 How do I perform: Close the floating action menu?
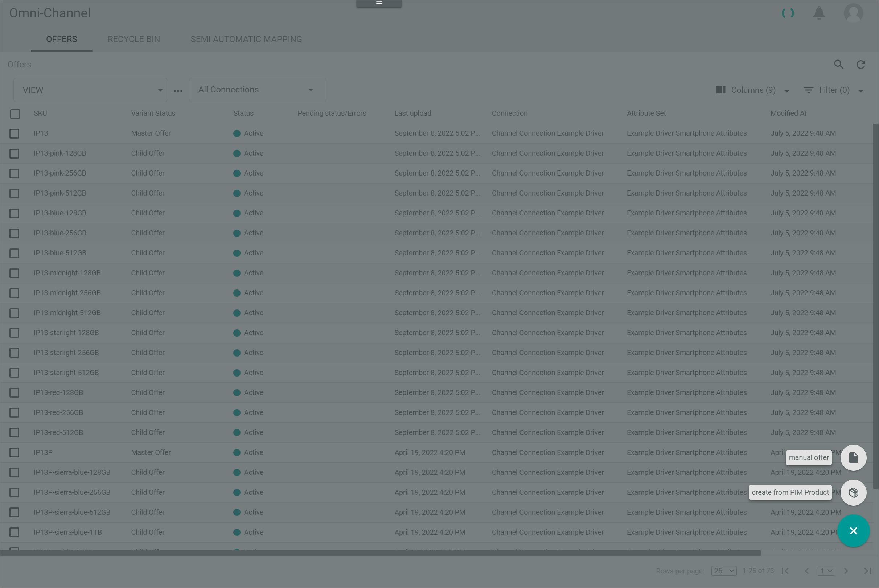853,531
